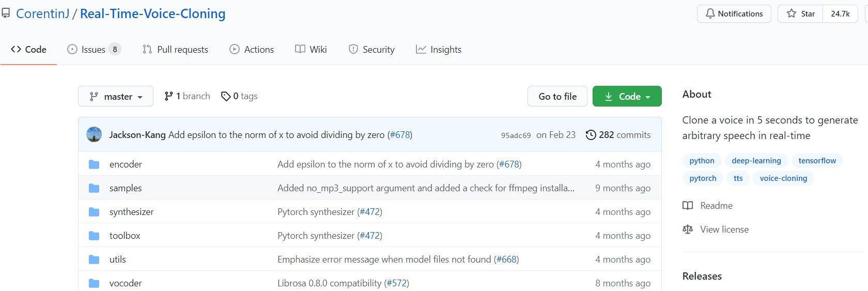
Task: Click the toolbox folder icon
Action: tap(94, 236)
